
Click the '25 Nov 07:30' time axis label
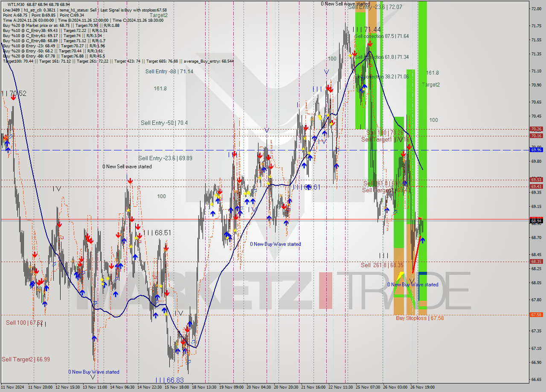[368, 387]
